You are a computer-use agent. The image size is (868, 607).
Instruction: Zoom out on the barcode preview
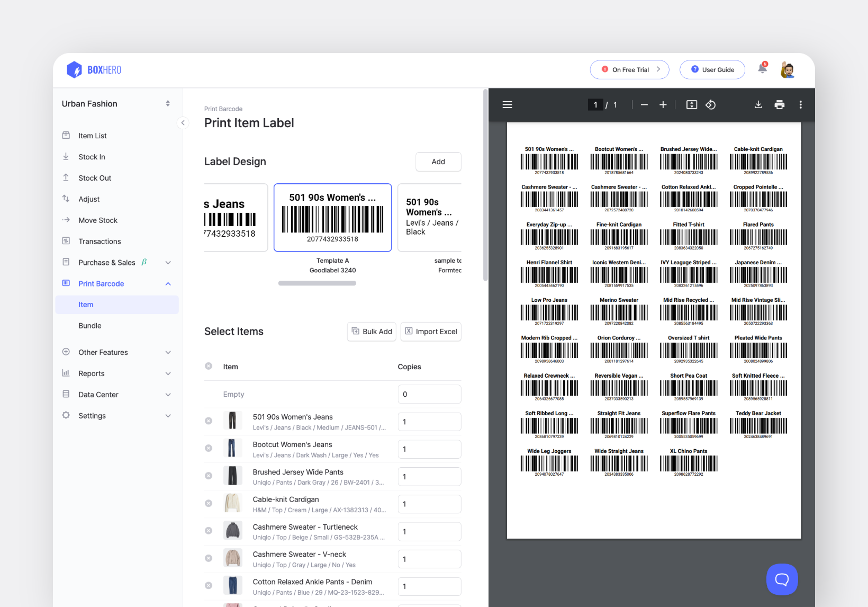point(644,104)
